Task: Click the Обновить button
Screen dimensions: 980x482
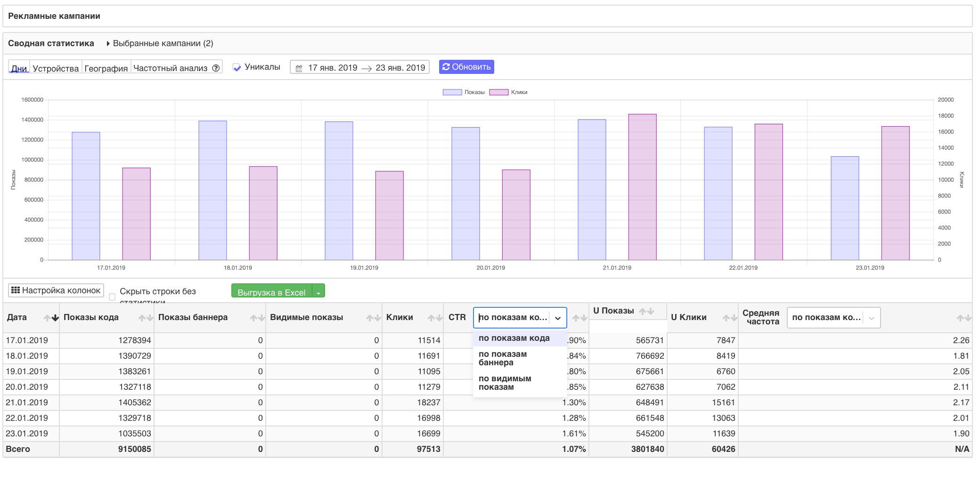Action: [x=466, y=67]
